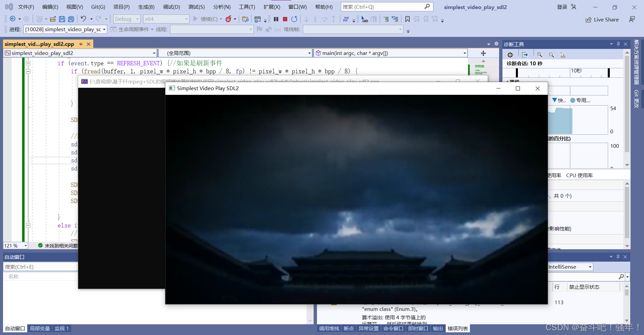Collapse the fread if block

[28, 71]
